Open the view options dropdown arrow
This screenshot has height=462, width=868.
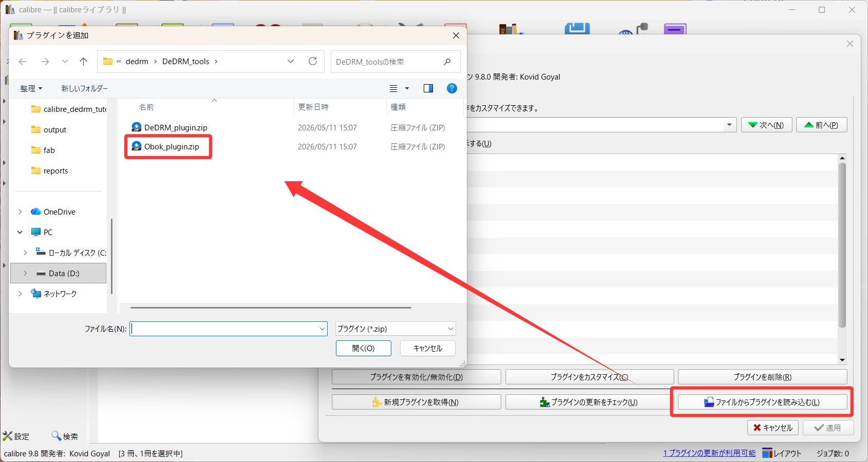click(407, 88)
